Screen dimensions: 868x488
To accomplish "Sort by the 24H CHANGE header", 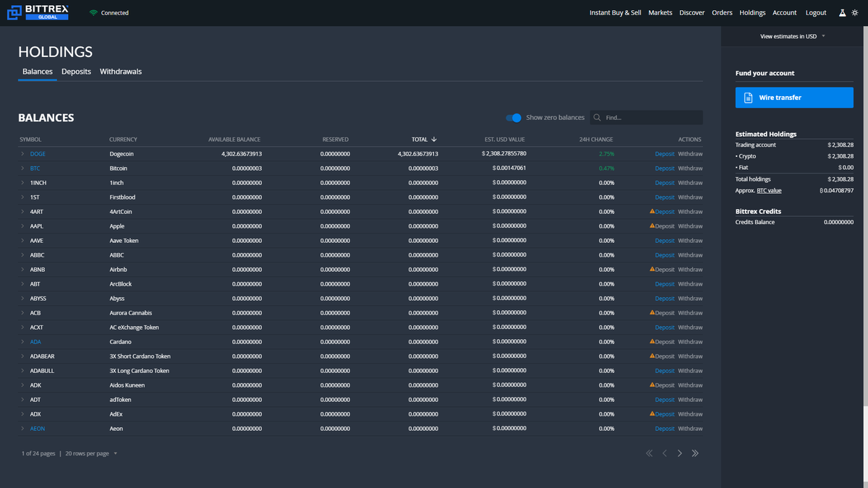I will coord(596,140).
